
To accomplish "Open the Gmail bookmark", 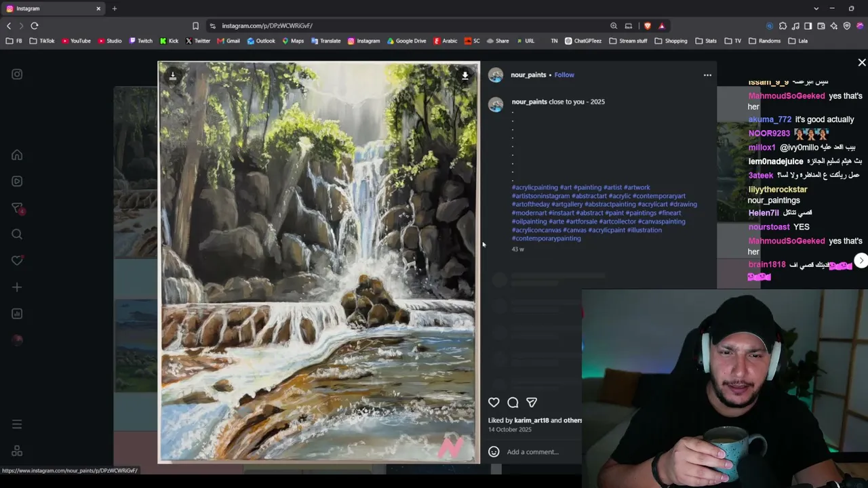I will (x=229, y=41).
